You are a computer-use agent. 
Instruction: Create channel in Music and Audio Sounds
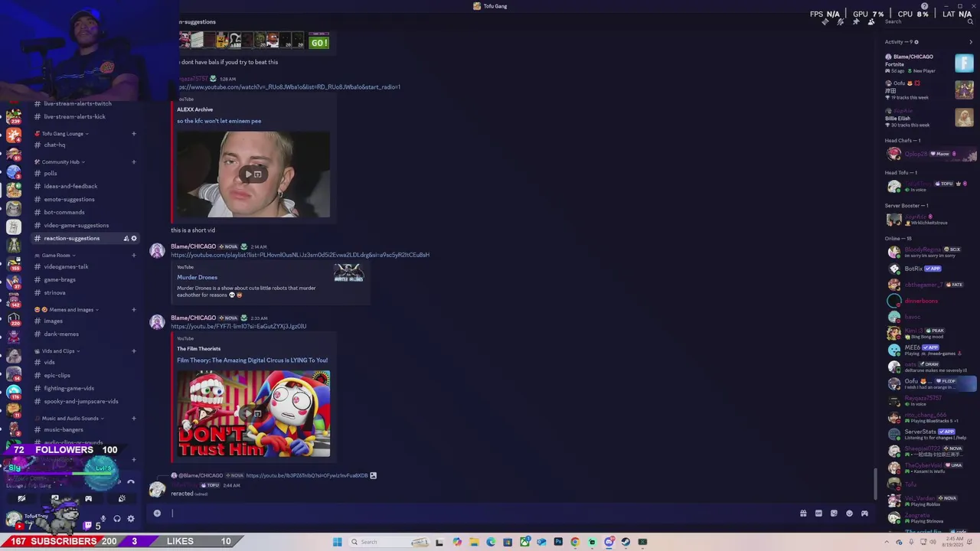(x=133, y=419)
